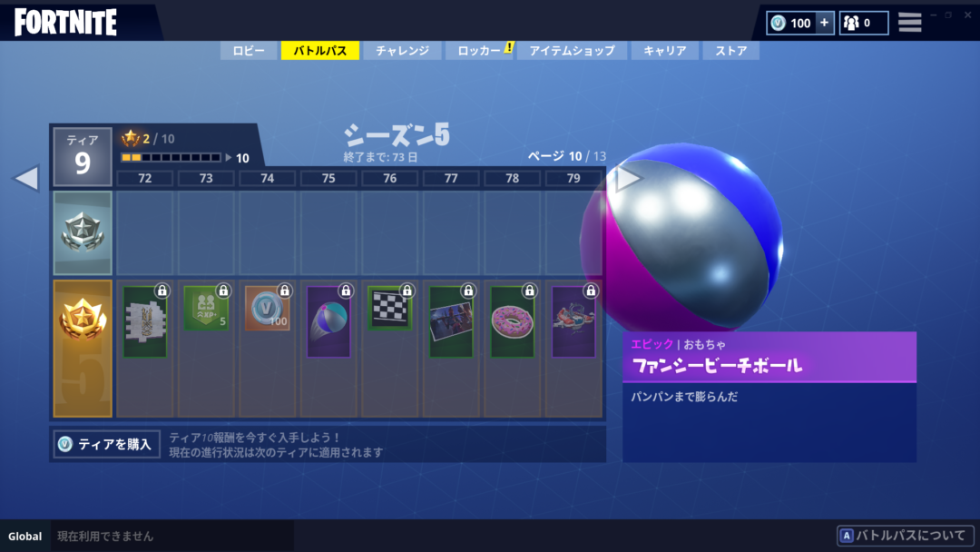
Task: Click the Fortnite logo
Action: (x=65, y=23)
